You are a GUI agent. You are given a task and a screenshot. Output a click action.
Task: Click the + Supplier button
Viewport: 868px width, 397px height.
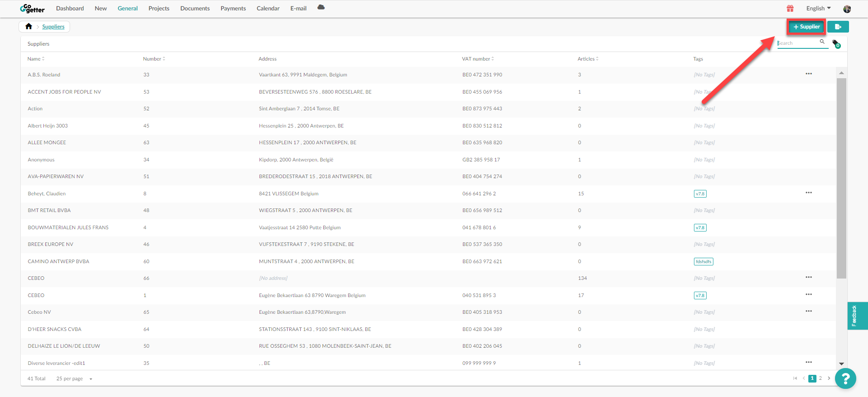[807, 27]
